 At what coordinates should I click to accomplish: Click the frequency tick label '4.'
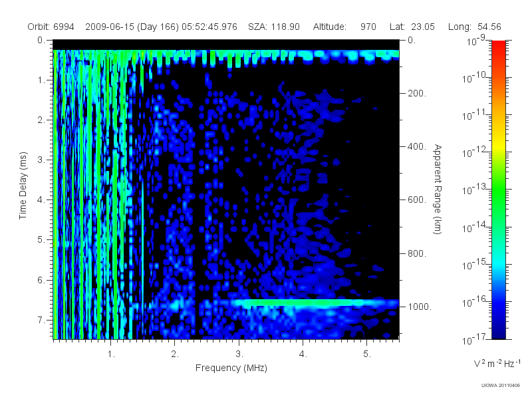(303, 354)
